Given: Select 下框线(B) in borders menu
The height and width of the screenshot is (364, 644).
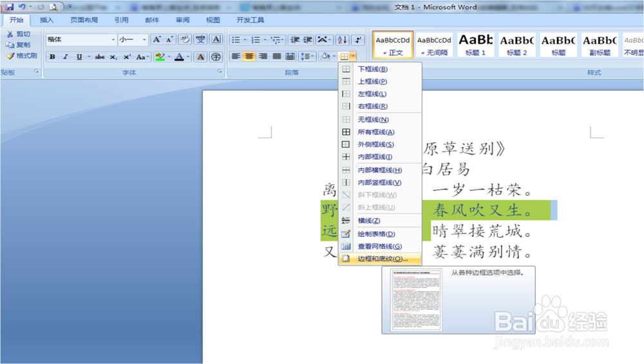Looking at the screenshot, I should click(x=380, y=69).
